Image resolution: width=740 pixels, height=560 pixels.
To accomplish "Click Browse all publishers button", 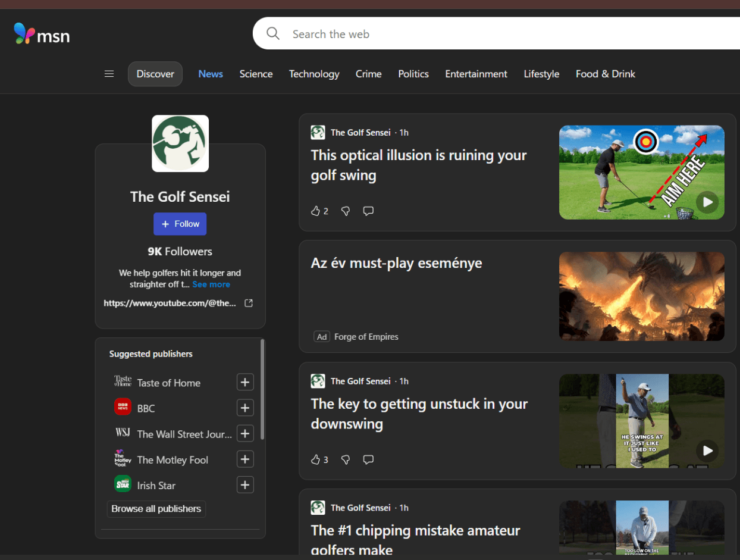I will point(156,509).
